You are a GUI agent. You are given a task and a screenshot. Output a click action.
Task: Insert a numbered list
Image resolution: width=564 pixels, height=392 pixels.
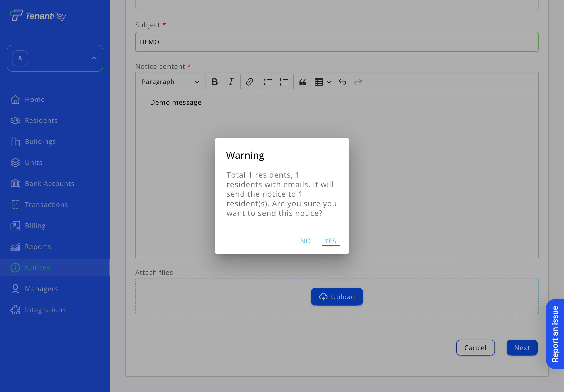(x=284, y=82)
